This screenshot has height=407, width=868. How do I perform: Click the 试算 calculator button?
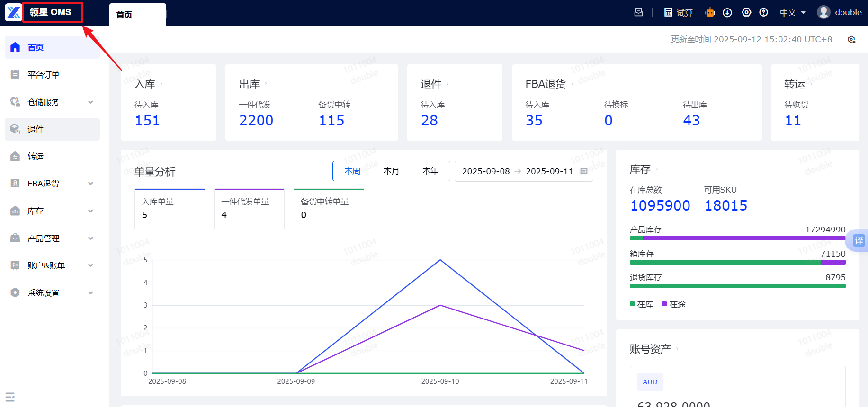click(678, 12)
